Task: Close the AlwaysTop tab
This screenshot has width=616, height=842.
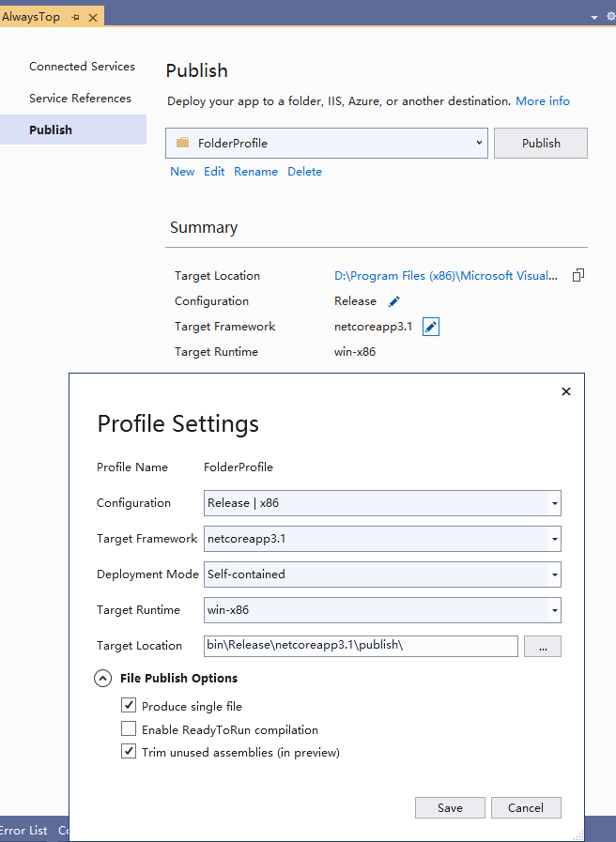Action: click(x=93, y=18)
